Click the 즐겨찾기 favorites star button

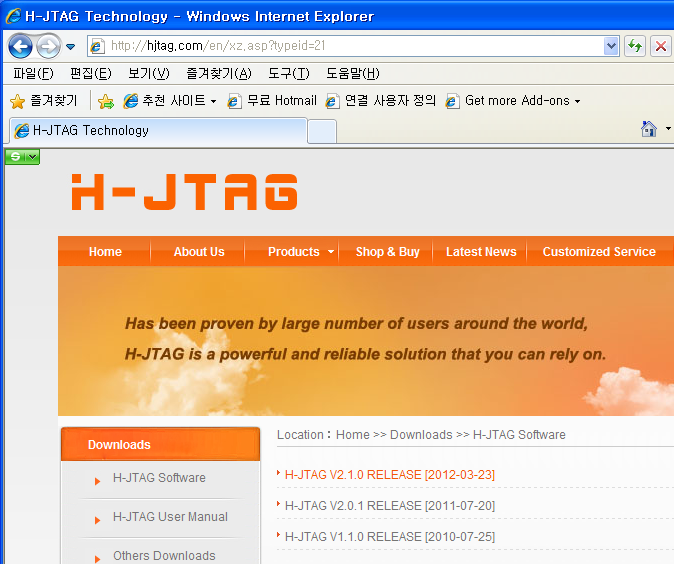(x=43, y=101)
